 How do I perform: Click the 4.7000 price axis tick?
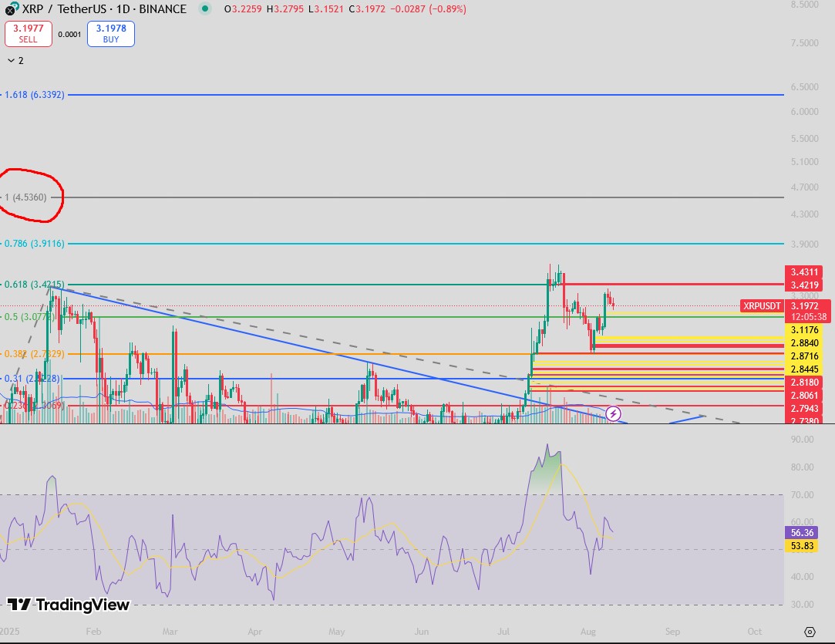click(805, 187)
